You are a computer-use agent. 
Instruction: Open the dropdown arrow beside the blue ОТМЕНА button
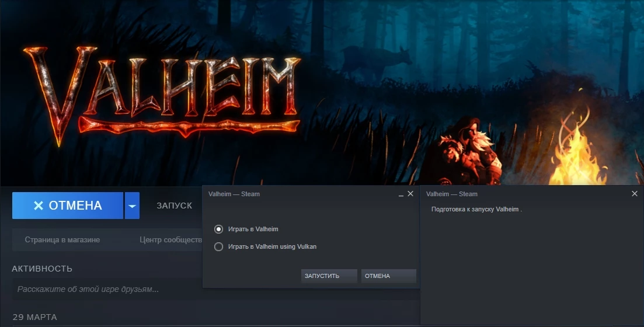click(x=133, y=206)
